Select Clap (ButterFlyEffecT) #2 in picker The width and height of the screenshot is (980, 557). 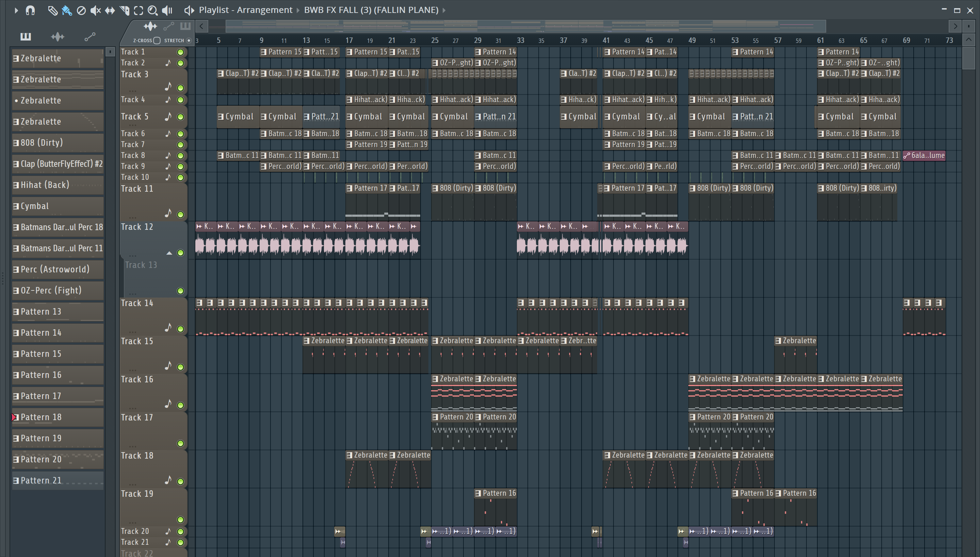[58, 164]
